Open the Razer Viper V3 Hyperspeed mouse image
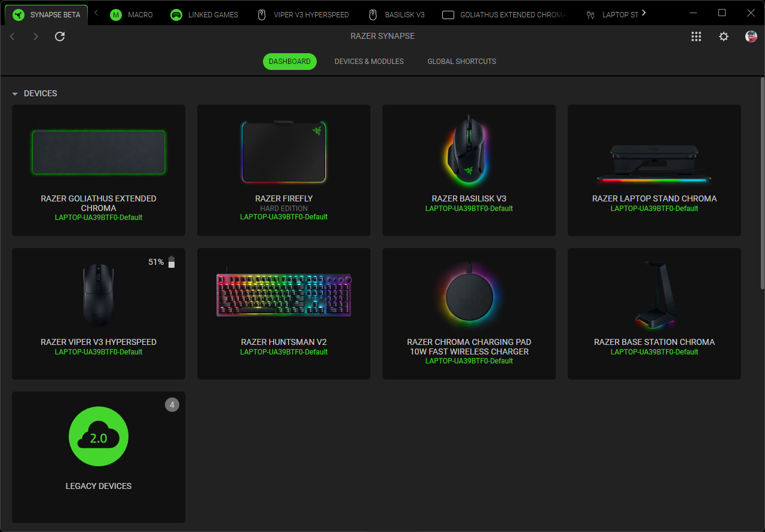The height and width of the screenshot is (532, 765). pyautogui.click(x=99, y=295)
